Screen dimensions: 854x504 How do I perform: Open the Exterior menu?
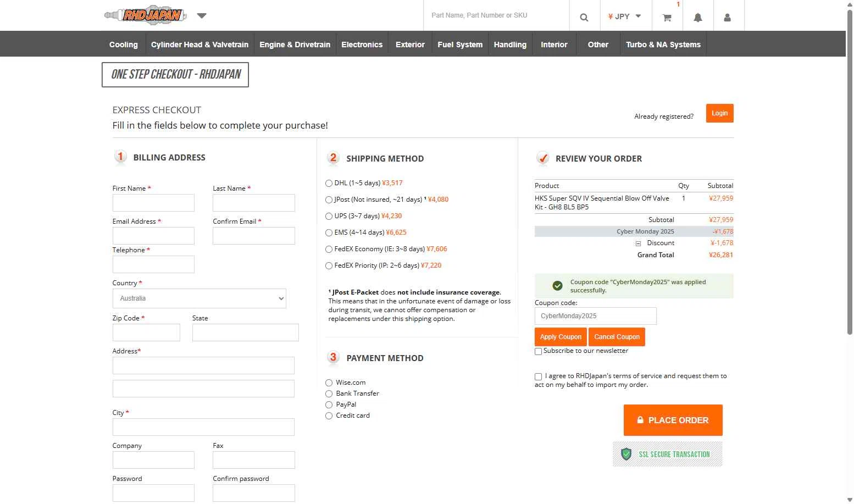click(x=410, y=45)
